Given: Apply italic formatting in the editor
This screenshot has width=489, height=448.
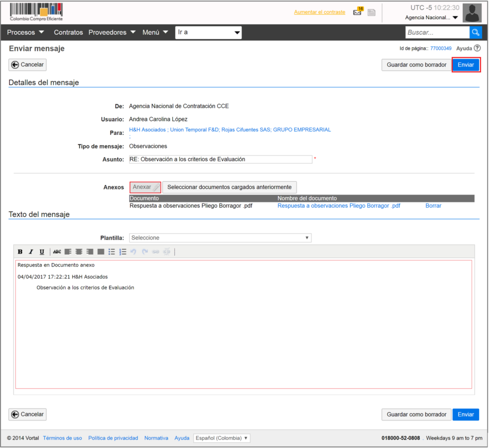Looking at the screenshot, I should (x=31, y=251).
